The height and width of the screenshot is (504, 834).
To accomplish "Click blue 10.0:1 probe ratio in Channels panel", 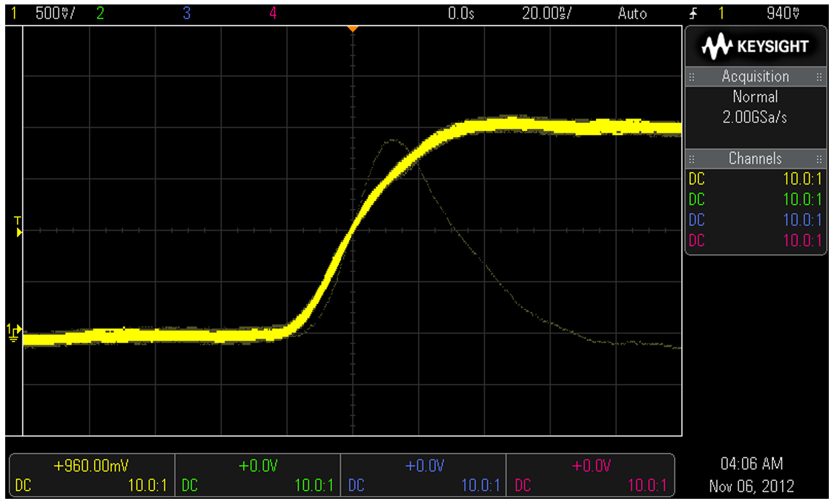I will click(803, 219).
